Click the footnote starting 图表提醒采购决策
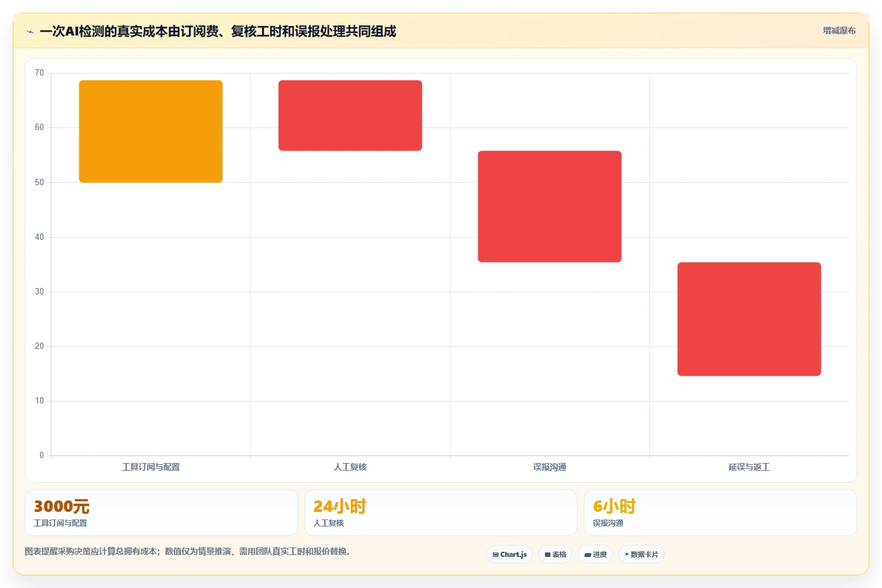Image resolution: width=882 pixels, height=588 pixels. 188,551
